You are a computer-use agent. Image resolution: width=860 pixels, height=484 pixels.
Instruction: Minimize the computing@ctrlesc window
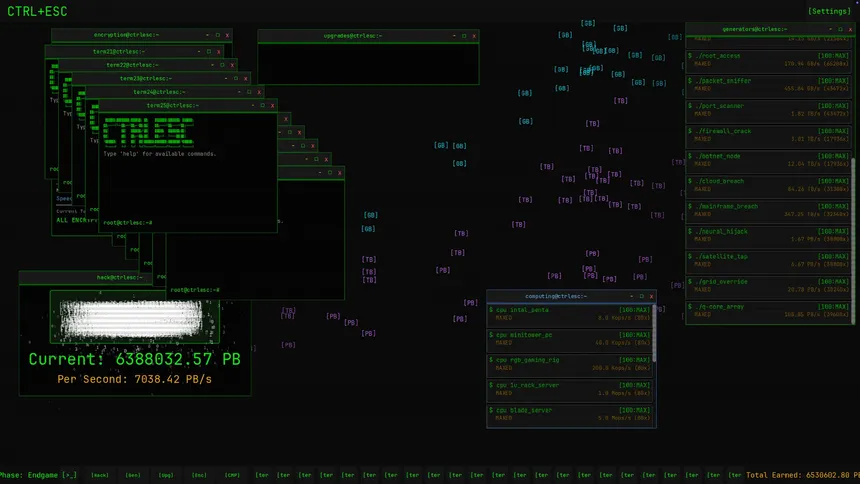coord(631,296)
